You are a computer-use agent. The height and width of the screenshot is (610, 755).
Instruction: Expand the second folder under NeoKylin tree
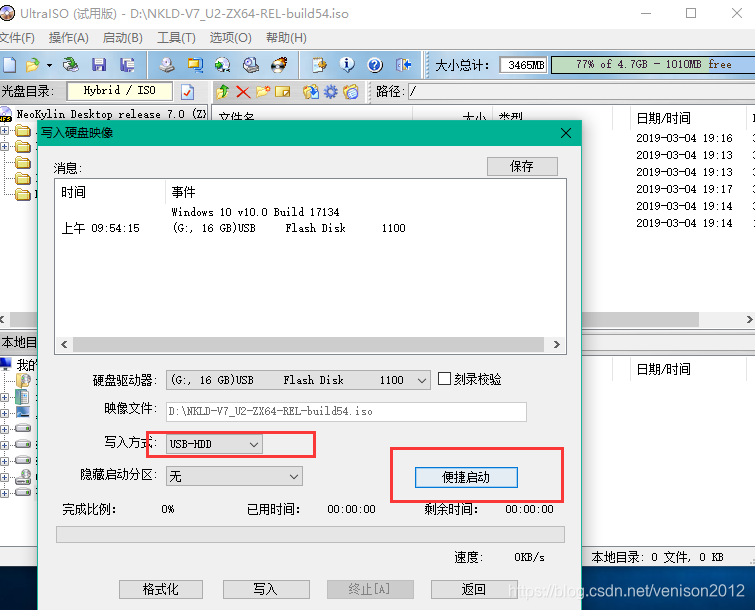click(5, 146)
